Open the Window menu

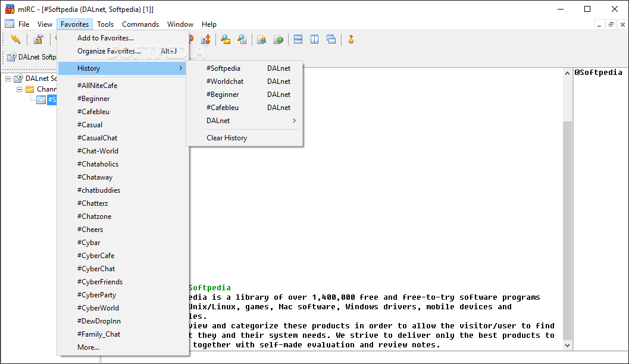pos(180,24)
